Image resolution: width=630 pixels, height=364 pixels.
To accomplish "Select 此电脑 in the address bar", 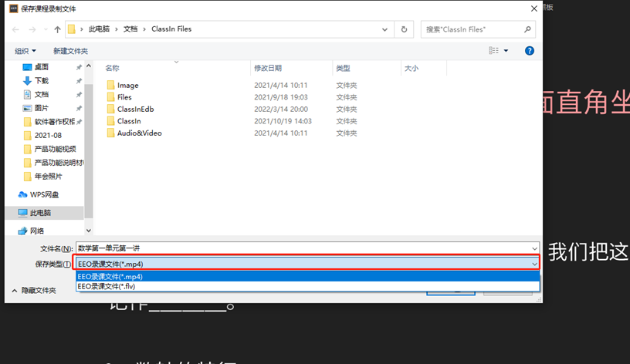I will coord(100,29).
